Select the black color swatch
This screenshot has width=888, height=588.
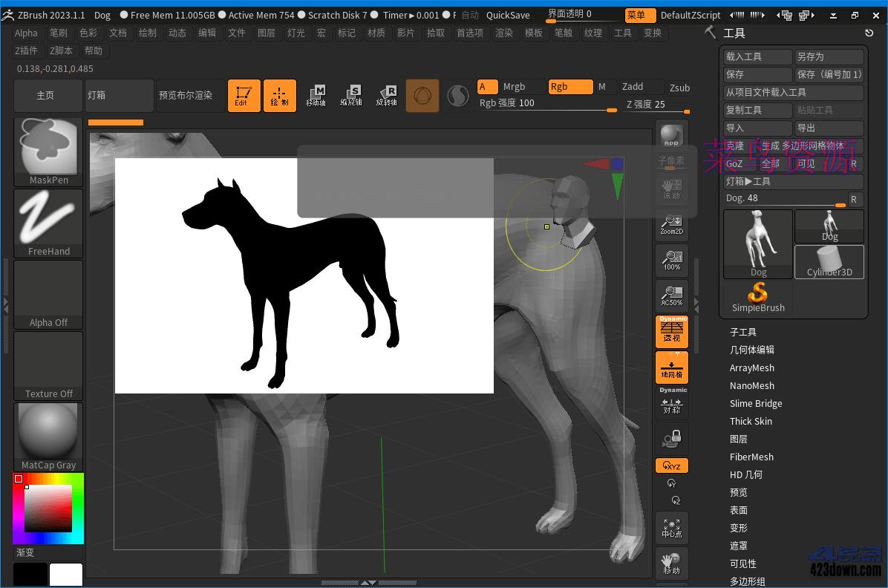click(30, 574)
